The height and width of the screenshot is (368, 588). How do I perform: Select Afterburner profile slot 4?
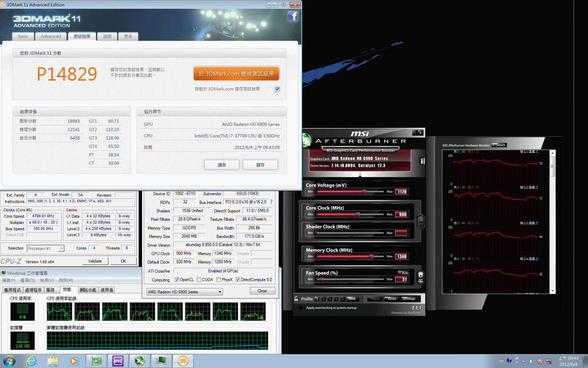(x=336, y=299)
